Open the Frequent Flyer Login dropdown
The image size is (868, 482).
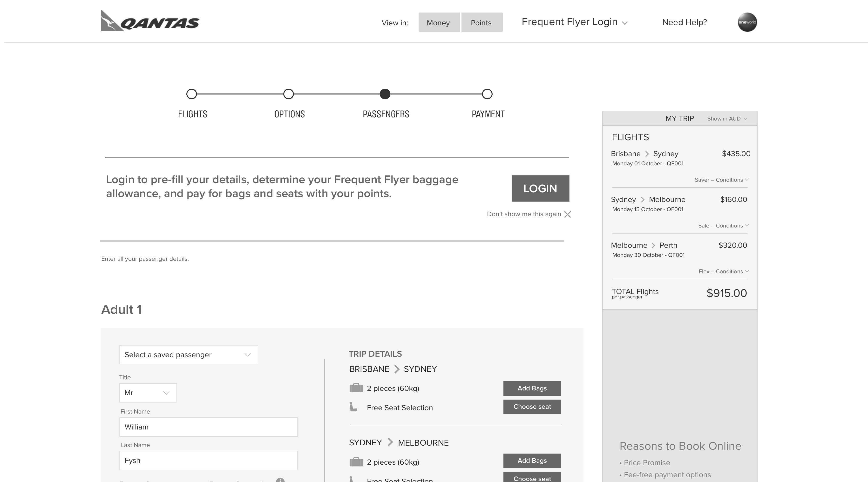574,22
